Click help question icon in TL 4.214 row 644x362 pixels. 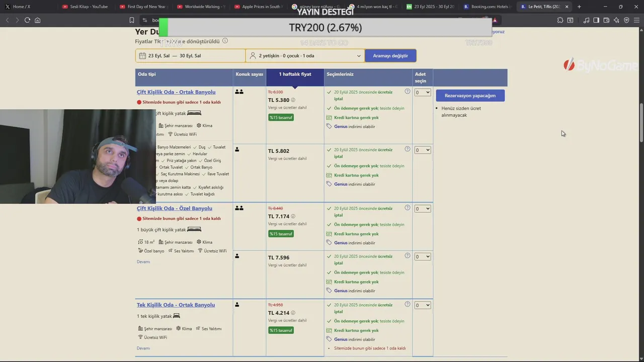tap(408, 304)
